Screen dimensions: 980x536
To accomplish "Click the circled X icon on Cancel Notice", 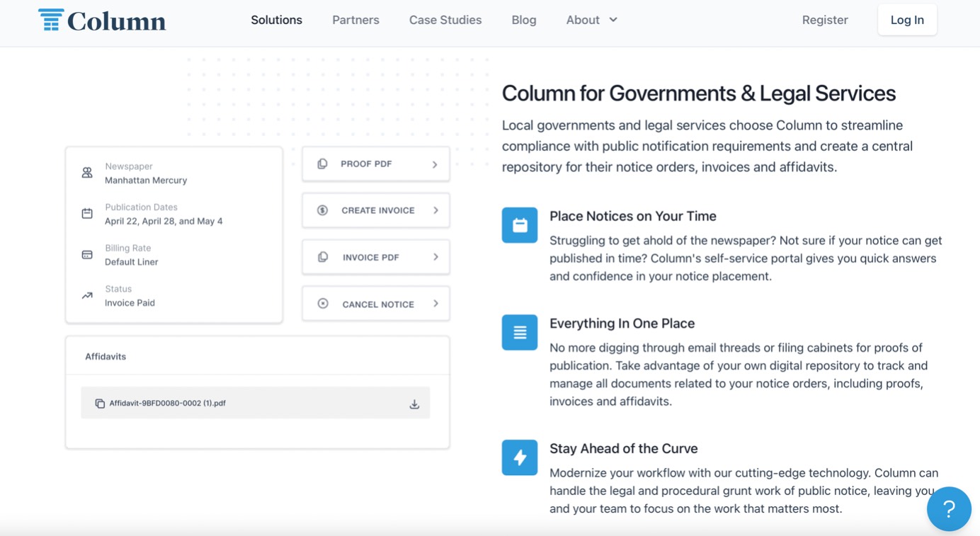I will [322, 304].
